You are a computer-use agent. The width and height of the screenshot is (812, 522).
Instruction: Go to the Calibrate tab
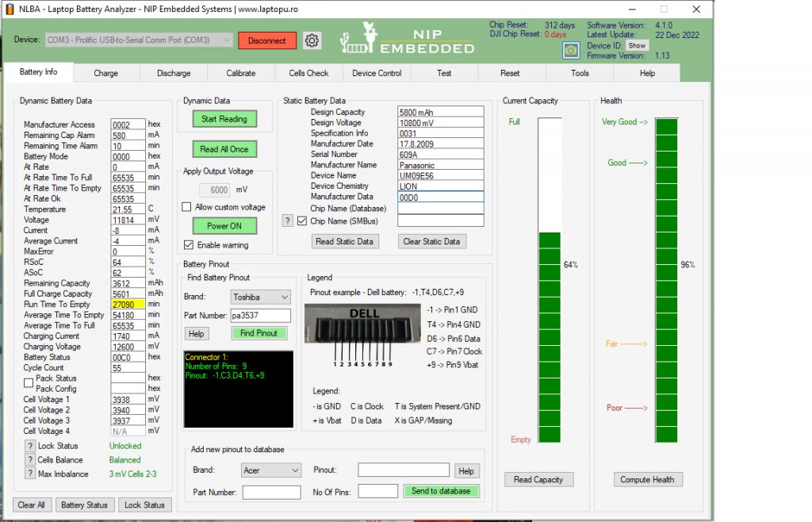click(241, 73)
